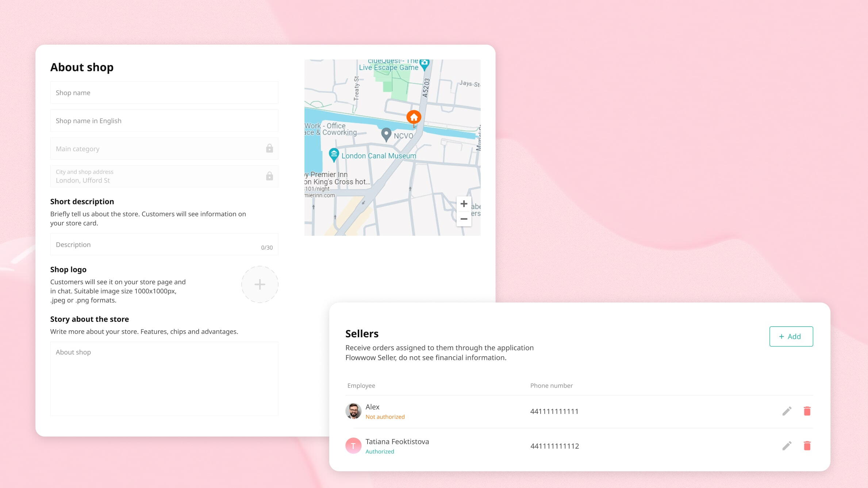
Task: Click the Shop name input field
Action: (164, 92)
